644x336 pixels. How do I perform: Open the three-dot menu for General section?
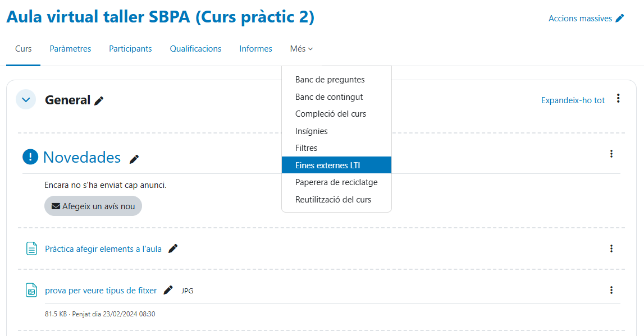[x=618, y=99]
